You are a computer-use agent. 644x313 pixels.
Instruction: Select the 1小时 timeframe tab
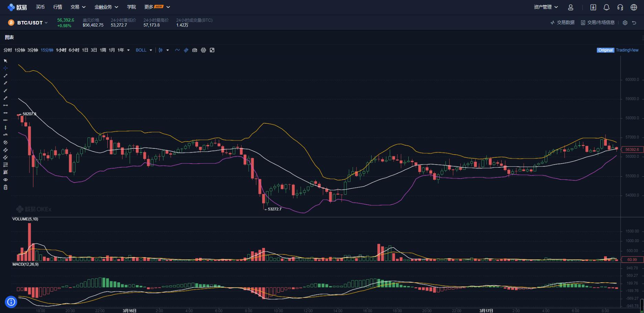[61, 50]
